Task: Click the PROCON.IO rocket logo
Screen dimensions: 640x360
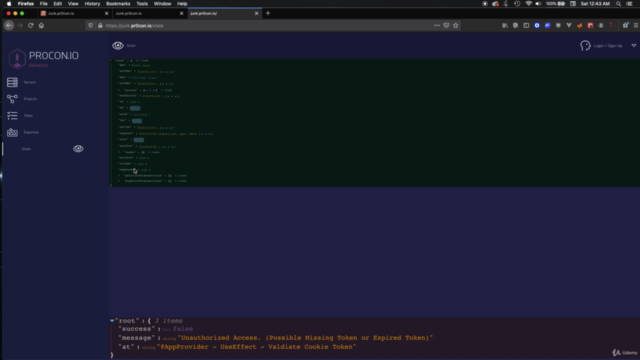Action: [17, 59]
